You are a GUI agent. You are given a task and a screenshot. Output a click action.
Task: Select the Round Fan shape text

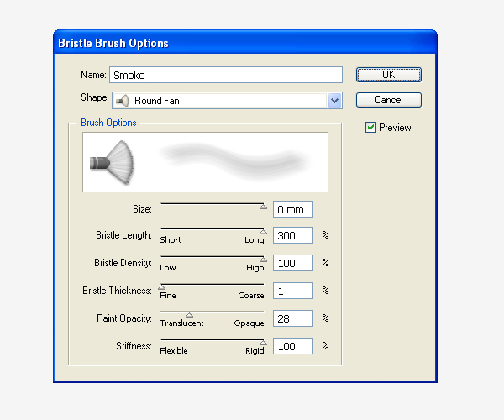point(157,101)
